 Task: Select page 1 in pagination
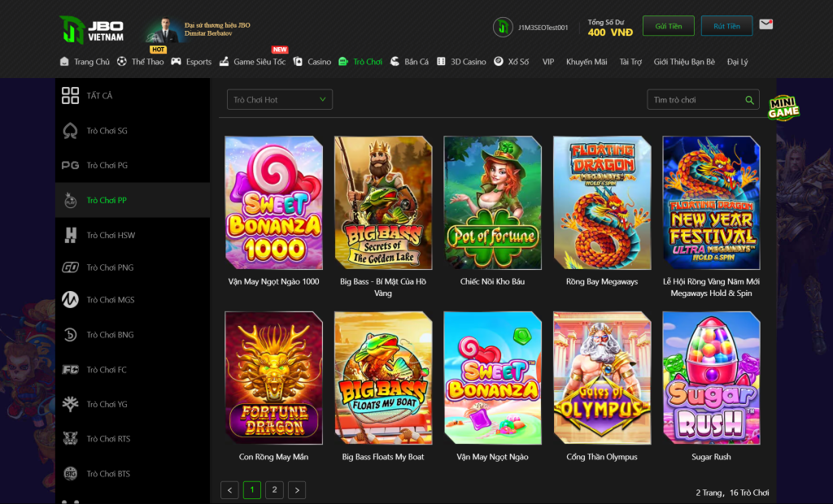pos(252,489)
